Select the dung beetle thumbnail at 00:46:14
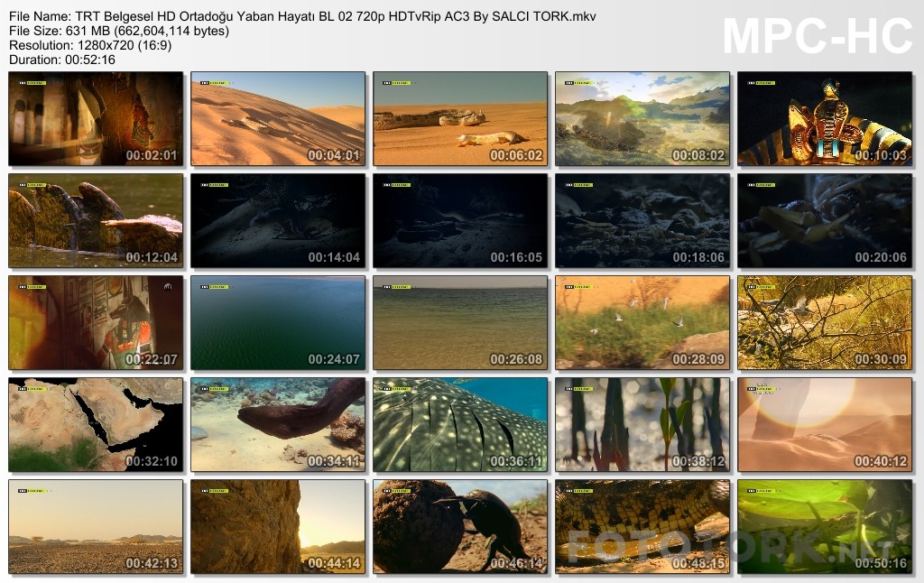Viewport: 924px width, 583px height. click(x=460, y=526)
